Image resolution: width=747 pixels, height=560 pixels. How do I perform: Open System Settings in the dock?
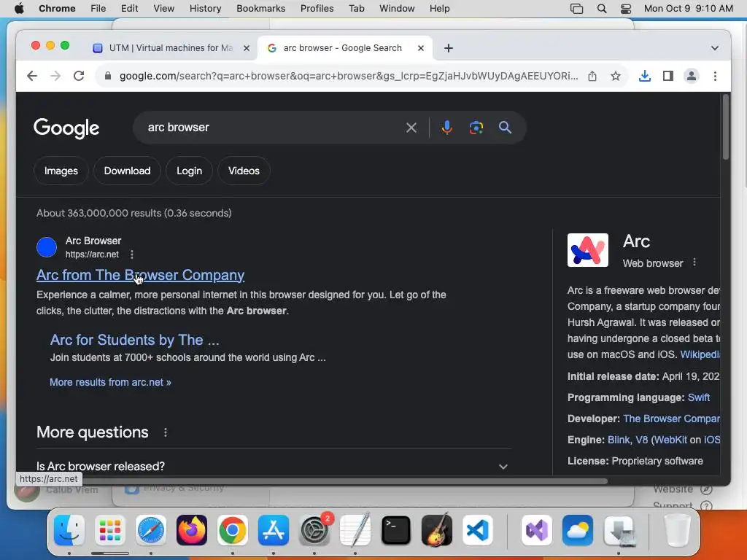click(314, 530)
